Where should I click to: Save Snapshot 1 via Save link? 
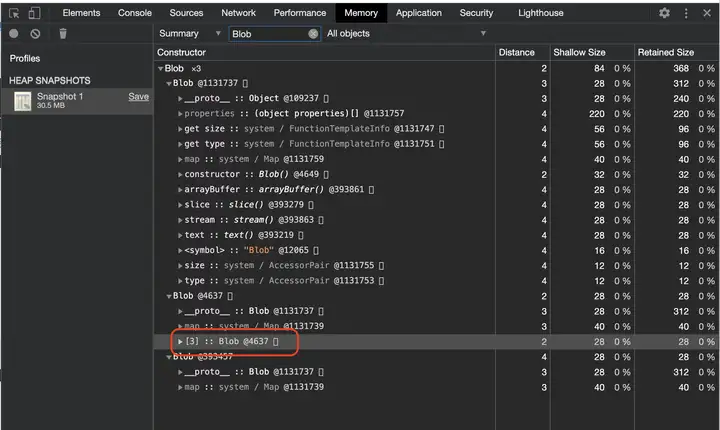[138, 96]
